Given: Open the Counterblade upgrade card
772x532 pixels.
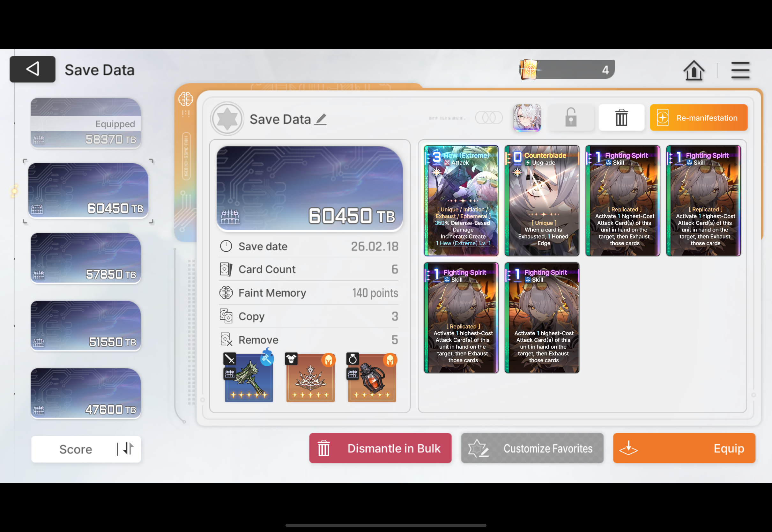Looking at the screenshot, I should (542, 201).
